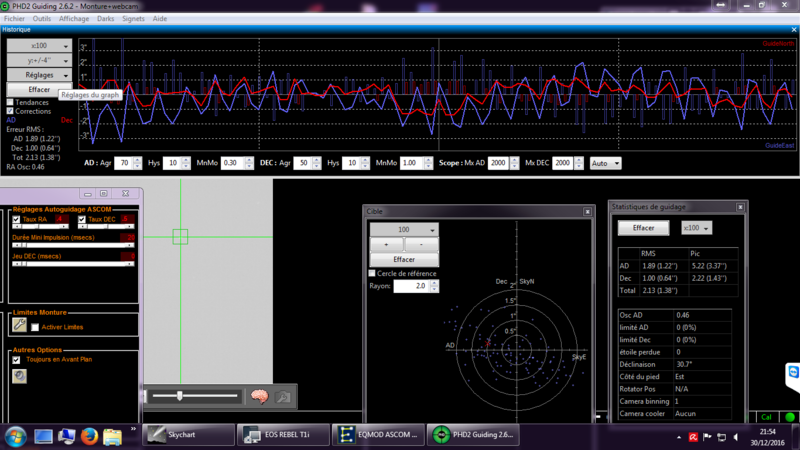The image size is (800, 450).
Task: Open the Outils menu
Action: tap(42, 18)
